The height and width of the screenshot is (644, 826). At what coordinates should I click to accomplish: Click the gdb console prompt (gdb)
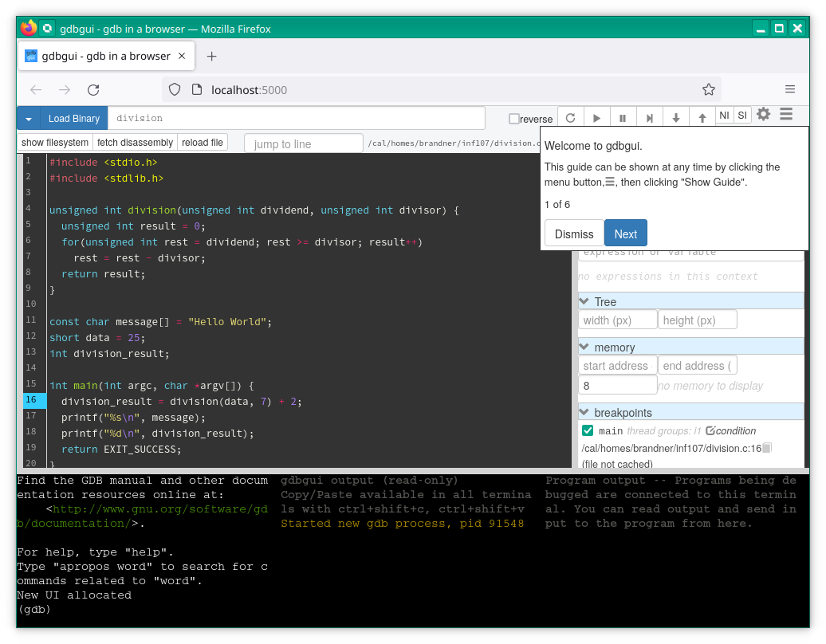(x=33, y=609)
